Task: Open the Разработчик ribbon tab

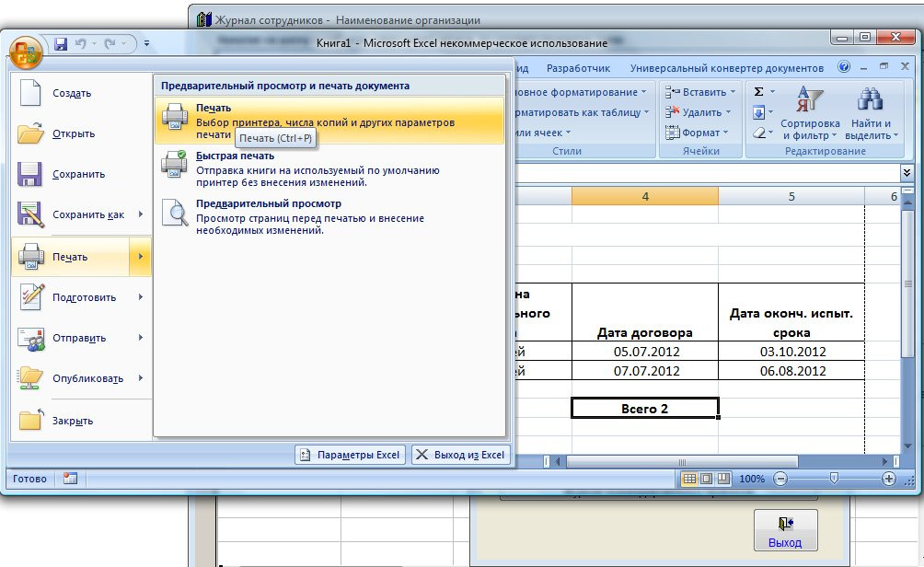Action: click(578, 68)
